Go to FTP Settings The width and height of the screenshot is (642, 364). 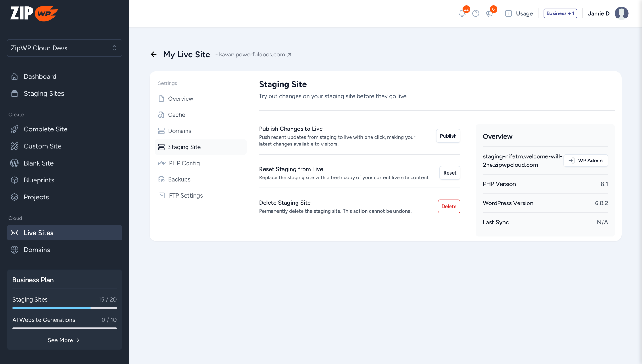click(x=186, y=195)
